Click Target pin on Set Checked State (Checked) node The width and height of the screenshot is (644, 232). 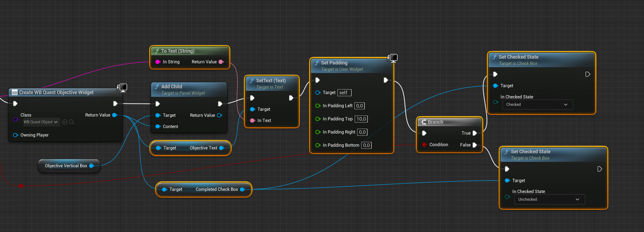click(x=496, y=86)
